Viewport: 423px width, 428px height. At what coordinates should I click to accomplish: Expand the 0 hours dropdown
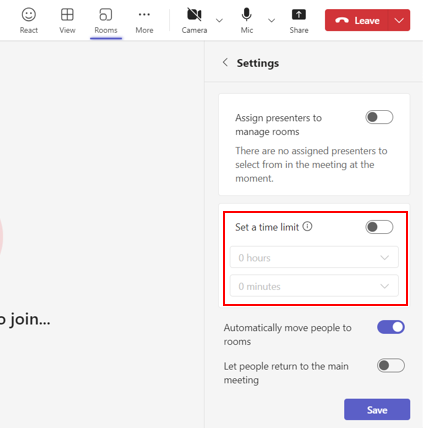(x=314, y=257)
